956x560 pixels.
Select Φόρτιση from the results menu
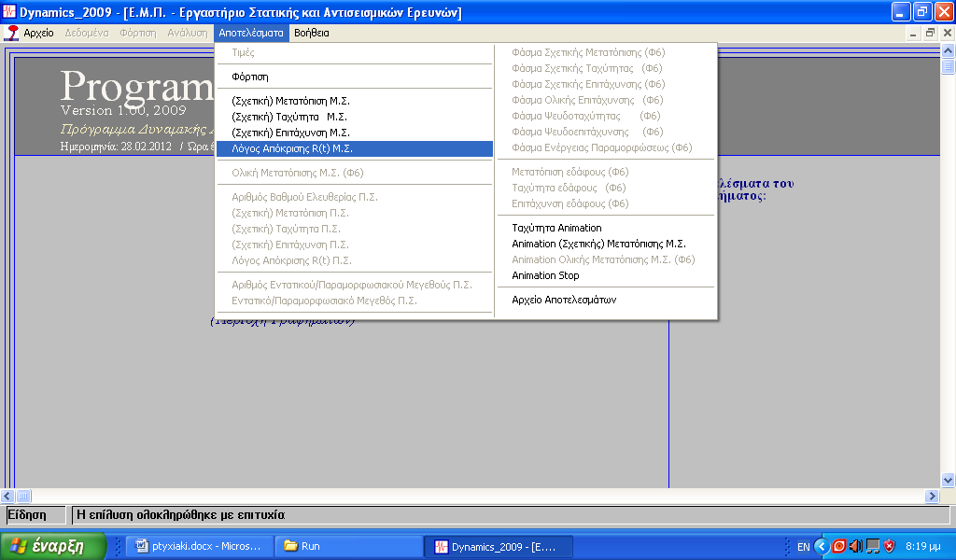[354, 77]
